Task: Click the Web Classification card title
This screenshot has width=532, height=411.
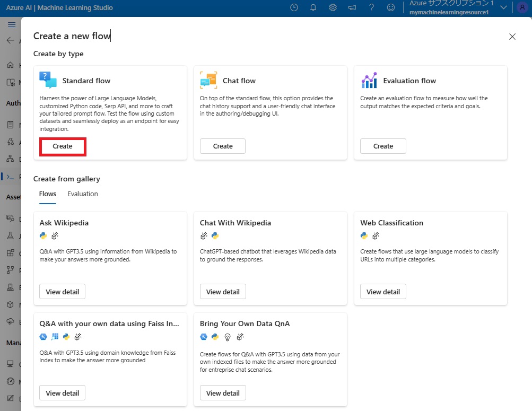Action: point(392,223)
